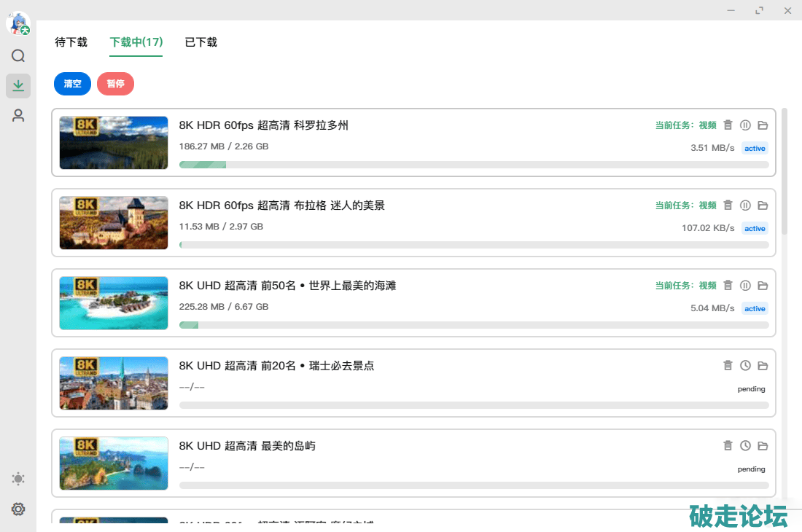Open the download manager sidebar icon
Image resolution: width=802 pixels, height=532 pixels.
[18, 86]
